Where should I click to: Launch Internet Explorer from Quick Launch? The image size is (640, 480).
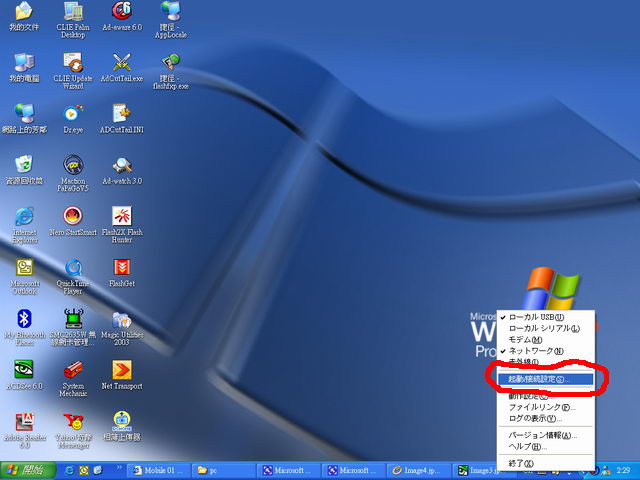[x=70, y=470]
